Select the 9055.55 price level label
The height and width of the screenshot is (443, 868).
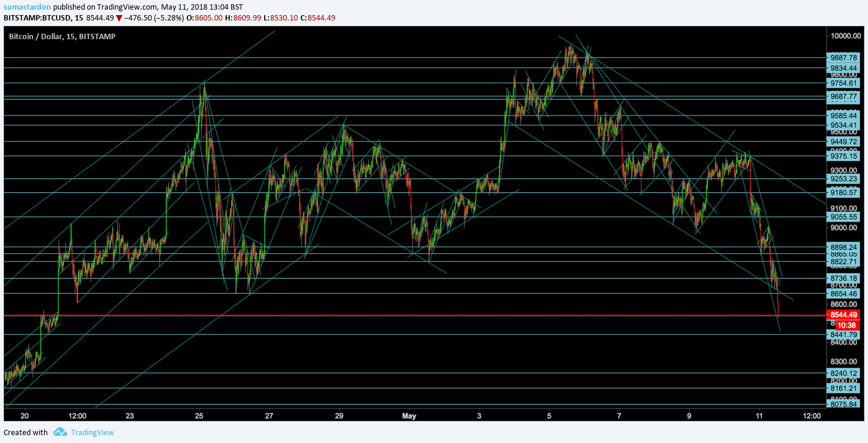(x=844, y=217)
